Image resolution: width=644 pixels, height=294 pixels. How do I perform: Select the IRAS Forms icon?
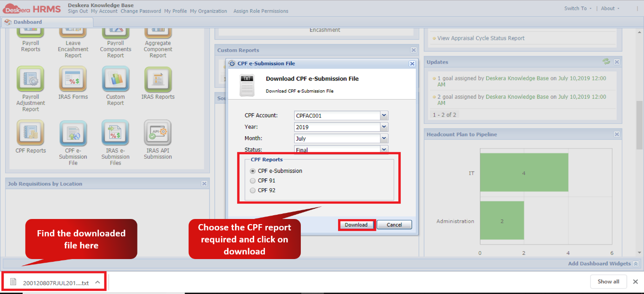(x=73, y=79)
